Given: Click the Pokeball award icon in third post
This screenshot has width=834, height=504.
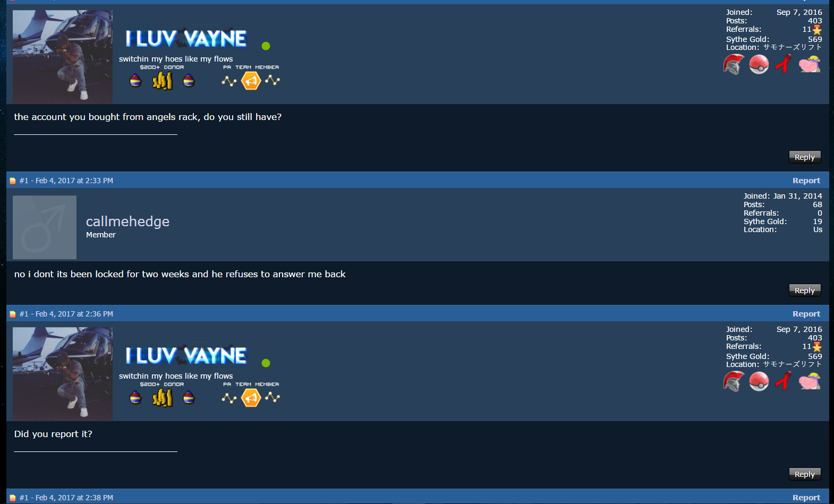Looking at the screenshot, I should point(759,381).
